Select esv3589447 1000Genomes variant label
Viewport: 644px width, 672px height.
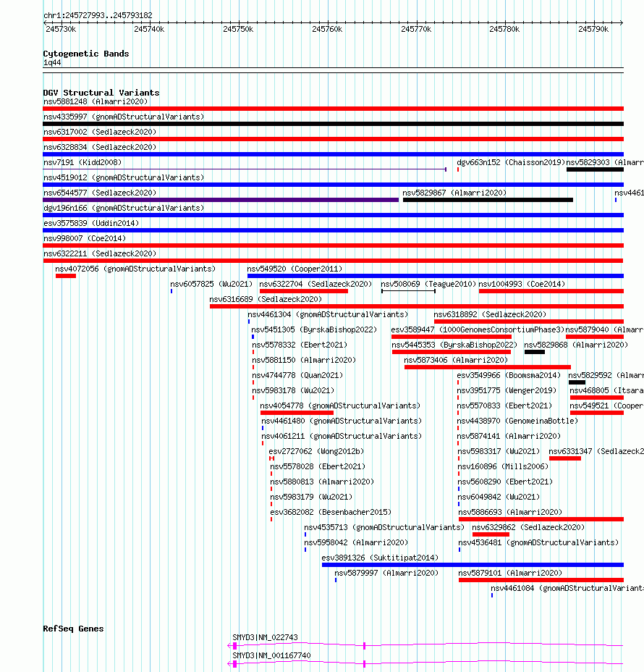point(478,329)
